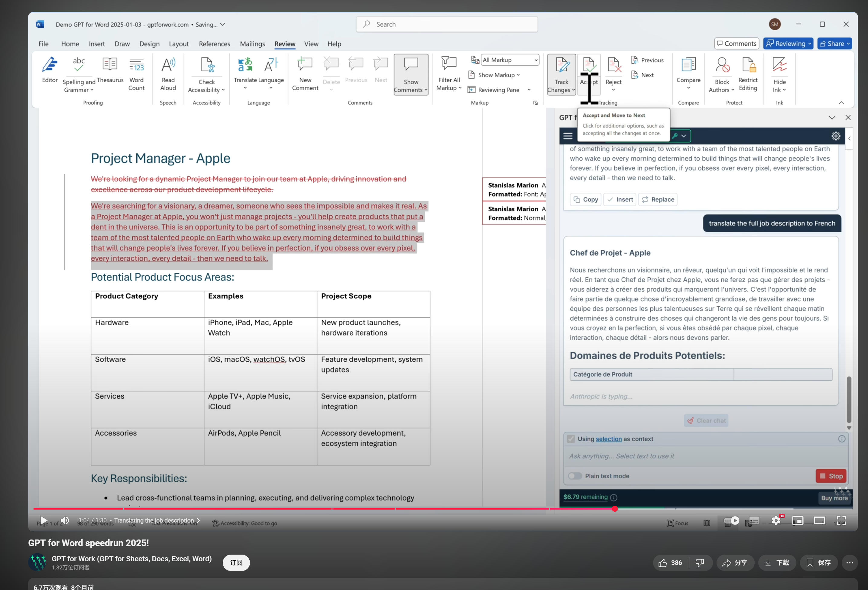Image resolution: width=868 pixels, height=590 pixels.
Task: Click the video progress bar scrubber
Action: click(614, 509)
